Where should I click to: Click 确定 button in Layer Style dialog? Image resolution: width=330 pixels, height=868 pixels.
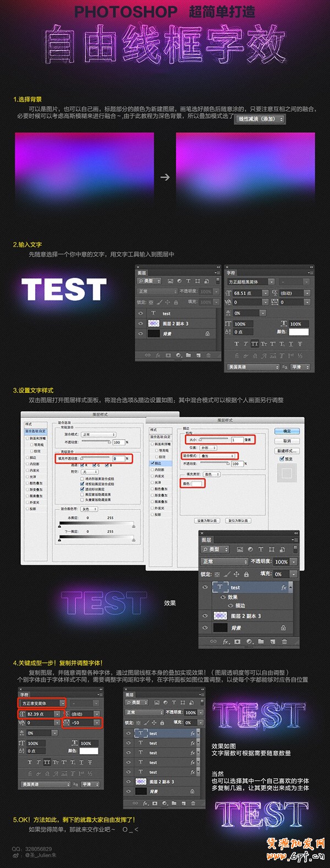tap(287, 431)
